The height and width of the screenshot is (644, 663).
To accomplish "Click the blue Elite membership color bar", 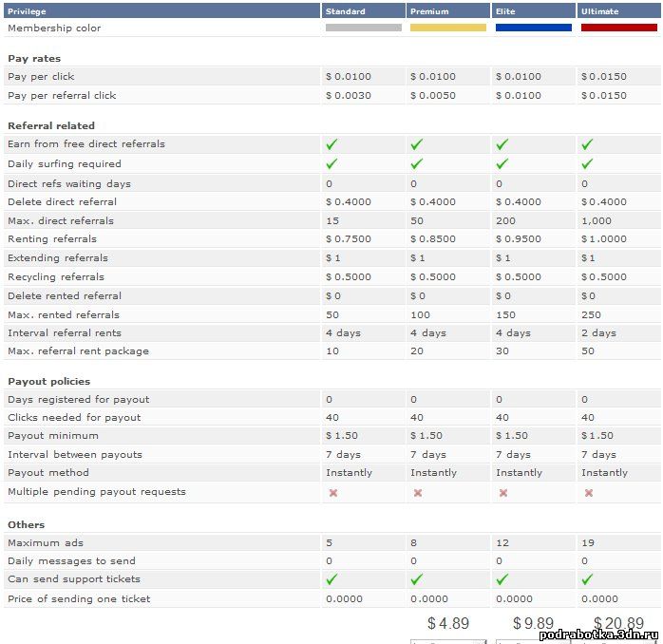I will point(534,28).
